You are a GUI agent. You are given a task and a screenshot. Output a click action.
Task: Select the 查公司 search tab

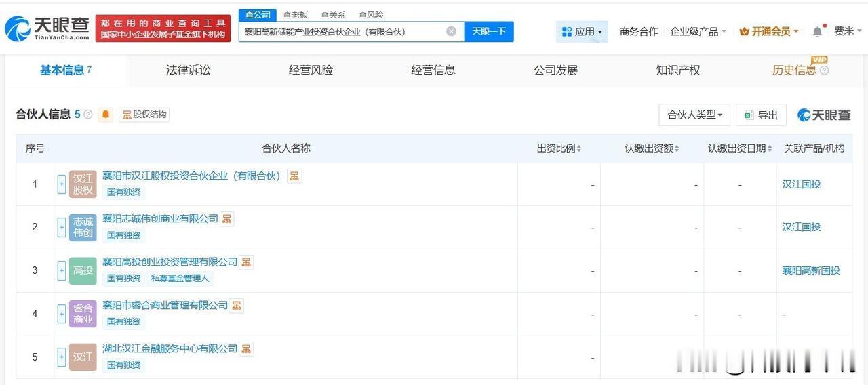pos(258,14)
